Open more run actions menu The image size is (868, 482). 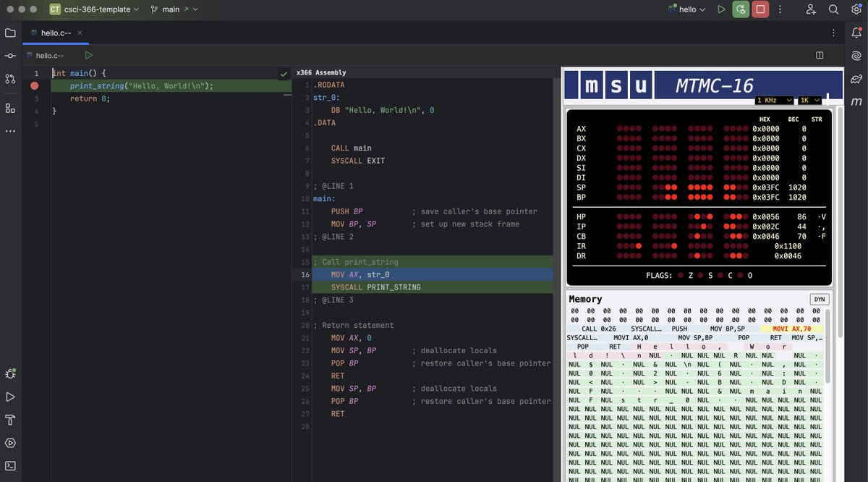click(x=780, y=9)
